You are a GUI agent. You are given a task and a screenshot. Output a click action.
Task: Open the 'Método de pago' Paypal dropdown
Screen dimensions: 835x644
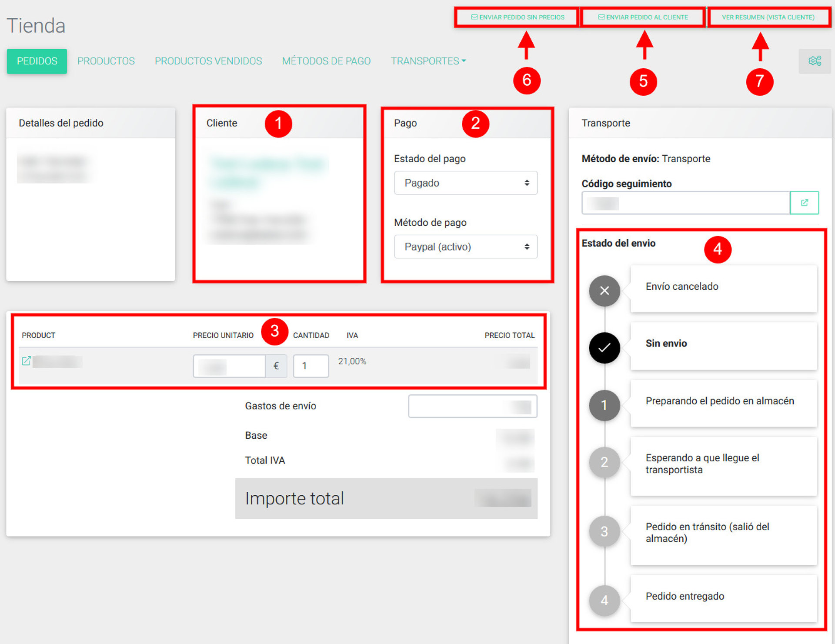pyautogui.click(x=465, y=247)
